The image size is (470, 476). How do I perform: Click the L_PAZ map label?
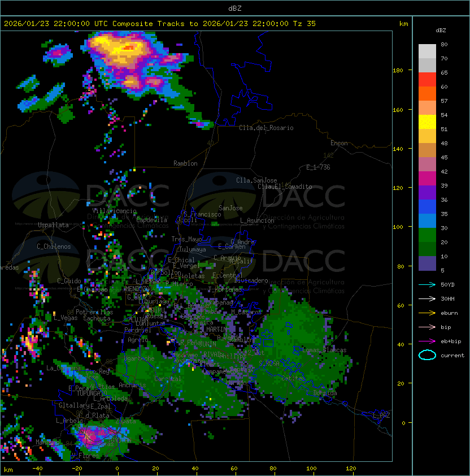[381, 416]
